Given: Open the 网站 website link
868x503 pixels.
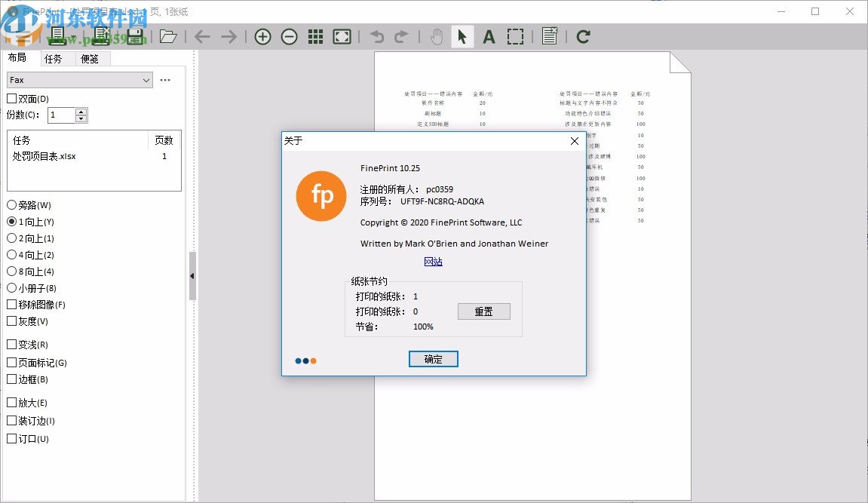Looking at the screenshot, I should [x=433, y=261].
